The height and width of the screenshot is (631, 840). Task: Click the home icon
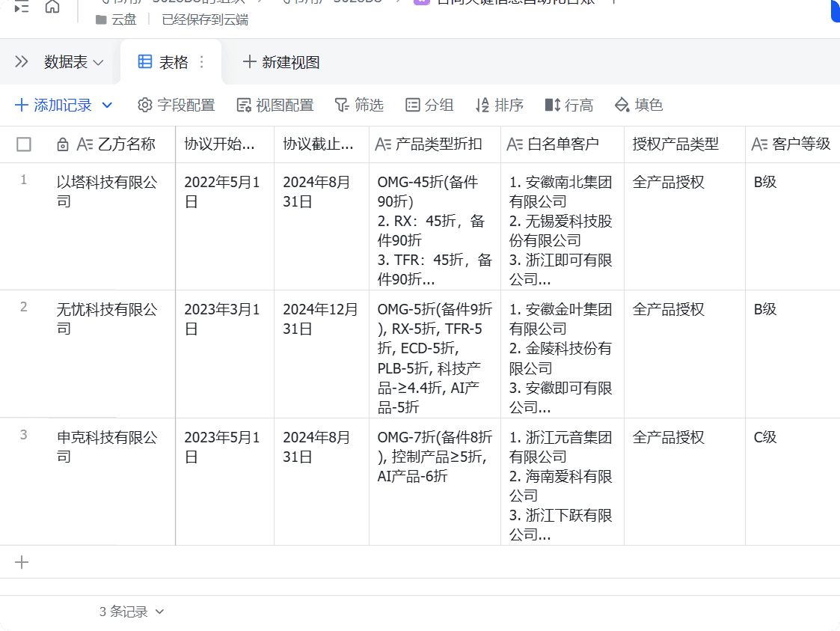[x=52, y=7]
